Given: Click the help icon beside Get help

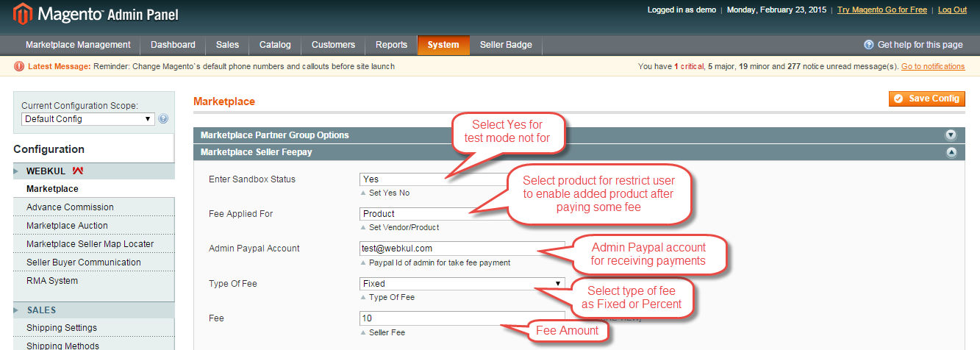Looking at the screenshot, I should pyautogui.click(x=869, y=45).
